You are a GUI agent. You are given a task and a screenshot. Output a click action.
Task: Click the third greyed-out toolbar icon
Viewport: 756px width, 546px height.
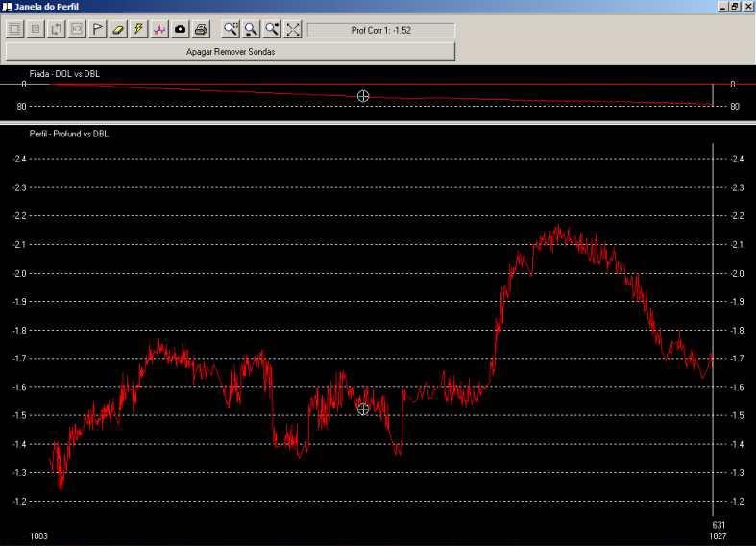[x=57, y=30]
